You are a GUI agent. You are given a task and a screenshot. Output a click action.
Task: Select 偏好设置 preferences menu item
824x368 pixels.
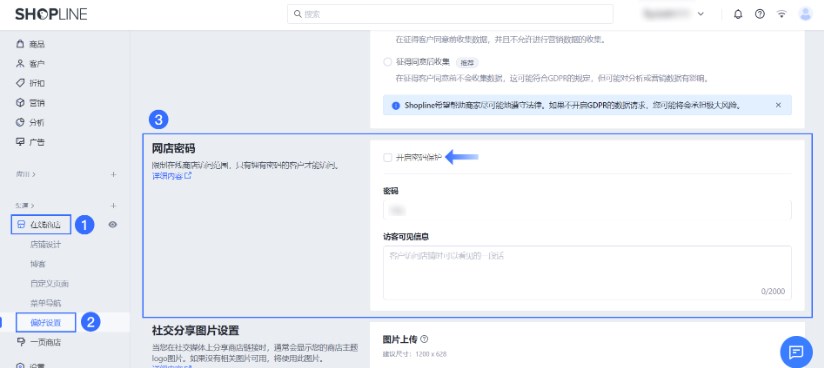pyautogui.click(x=46, y=322)
